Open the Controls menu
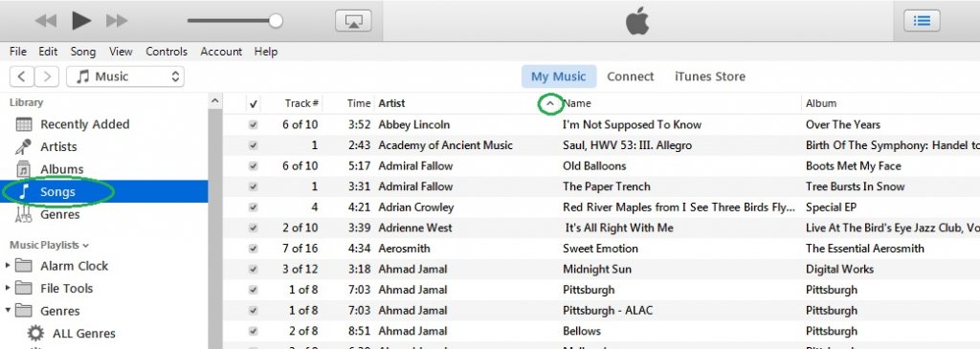Image resolution: width=980 pixels, height=349 pixels. (x=167, y=52)
